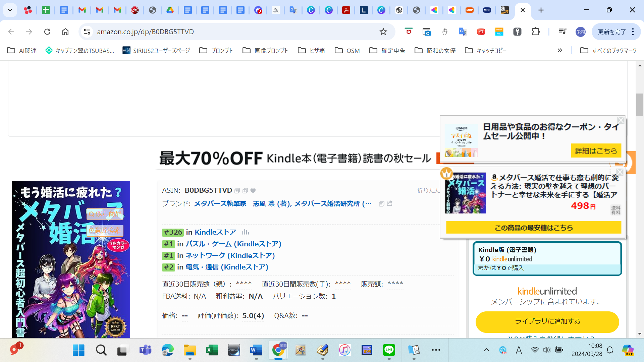Favorite this product with heart icon
Image resolution: width=644 pixels, height=362 pixels.
point(253,191)
